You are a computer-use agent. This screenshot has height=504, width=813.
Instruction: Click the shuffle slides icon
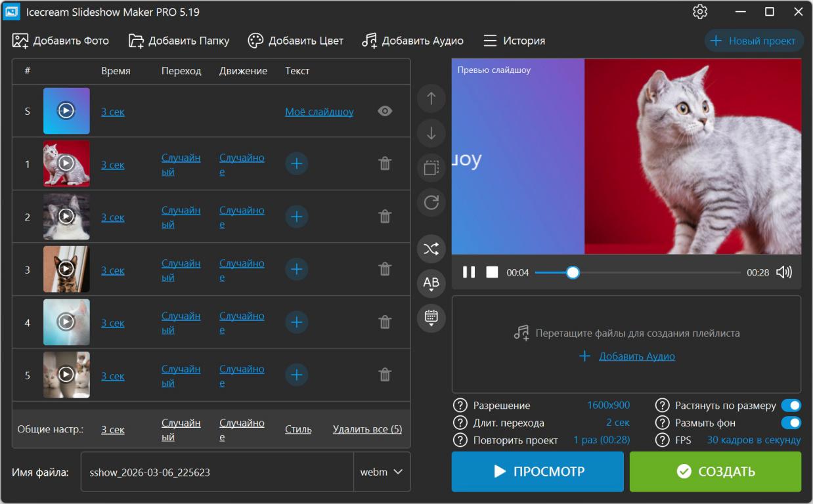(x=431, y=249)
